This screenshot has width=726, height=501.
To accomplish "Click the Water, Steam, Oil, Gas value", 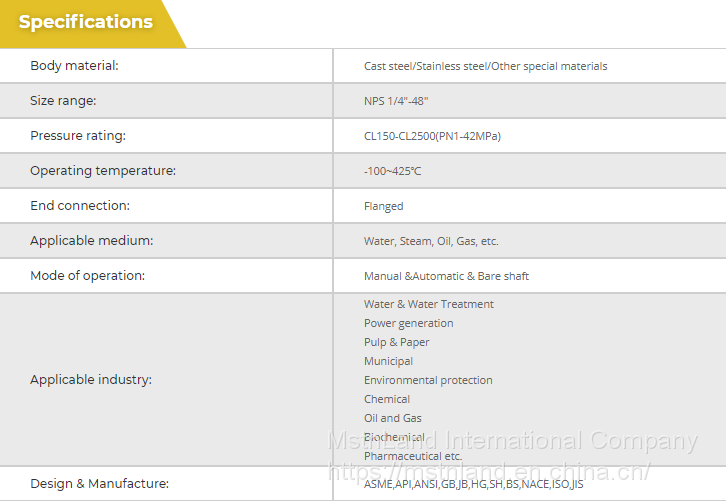I will pyautogui.click(x=431, y=241).
